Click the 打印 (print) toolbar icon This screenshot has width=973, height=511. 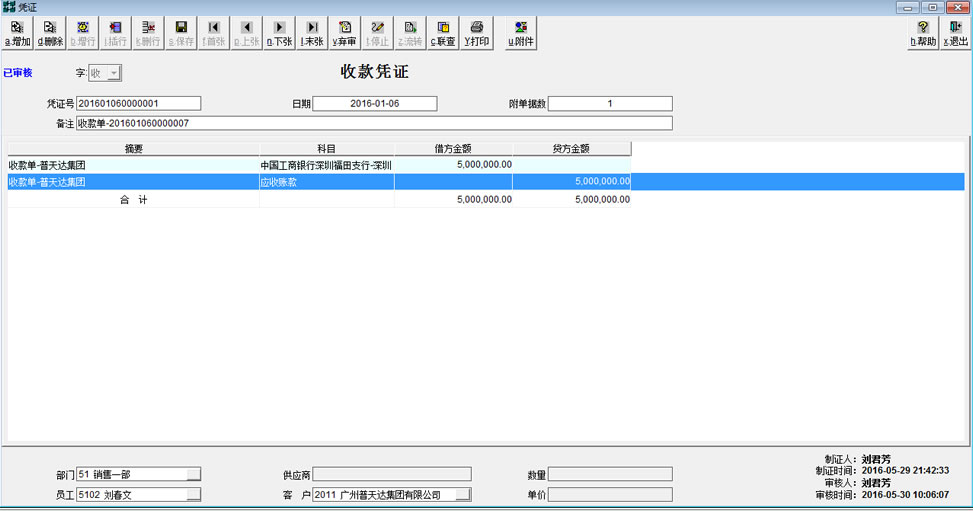point(477,34)
